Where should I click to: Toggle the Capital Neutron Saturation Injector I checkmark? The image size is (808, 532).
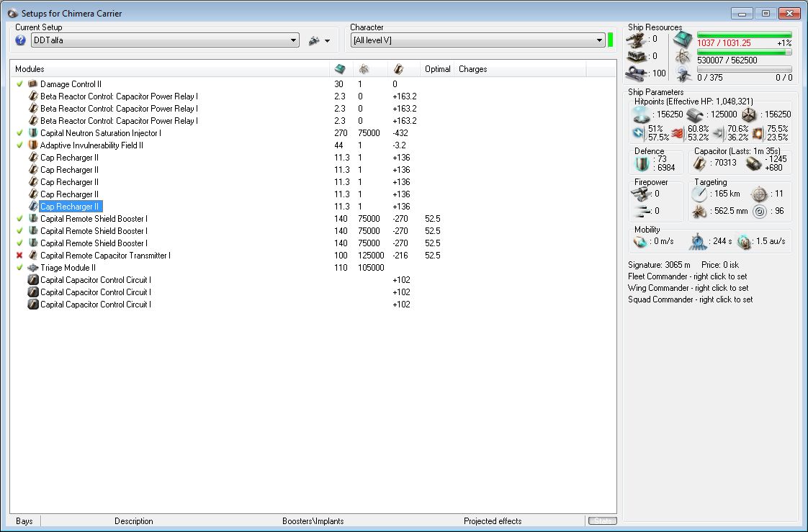pos(19,133)
